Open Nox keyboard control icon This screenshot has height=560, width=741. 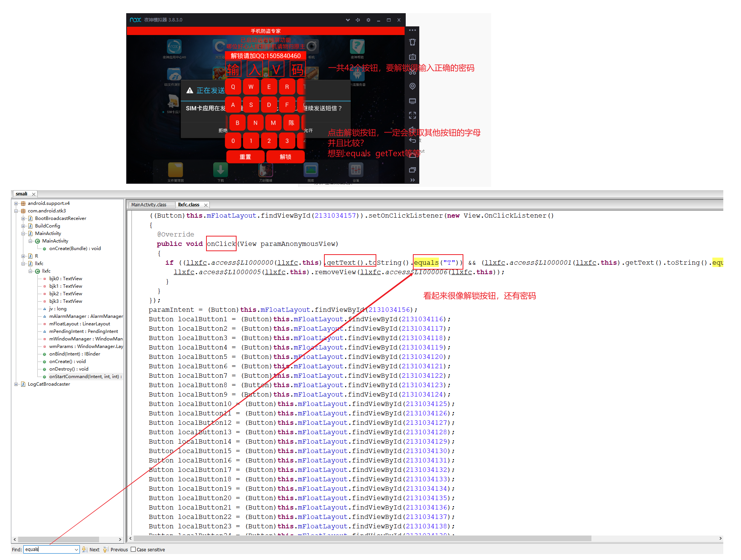pos(412,57)
